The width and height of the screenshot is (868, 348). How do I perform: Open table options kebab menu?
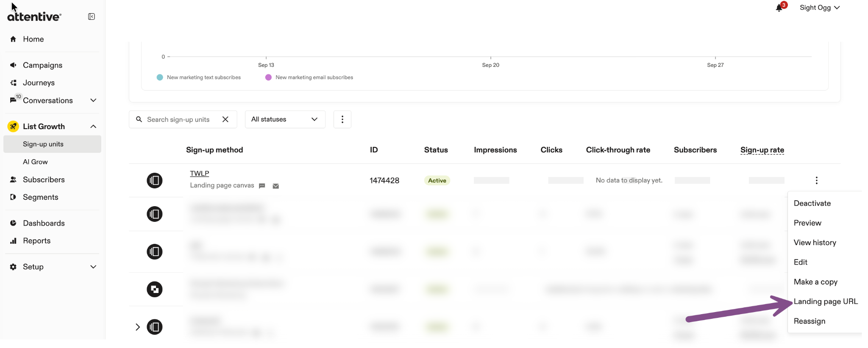[x=342, y=119]
